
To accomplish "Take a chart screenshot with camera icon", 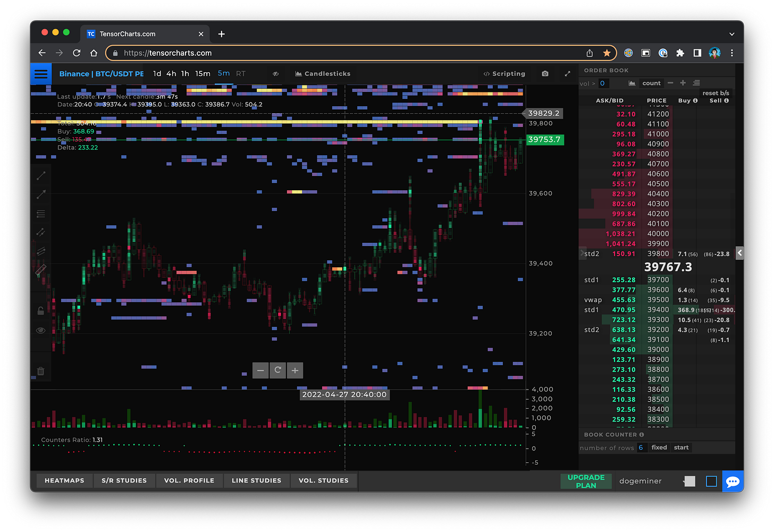I will pos(545,74).
